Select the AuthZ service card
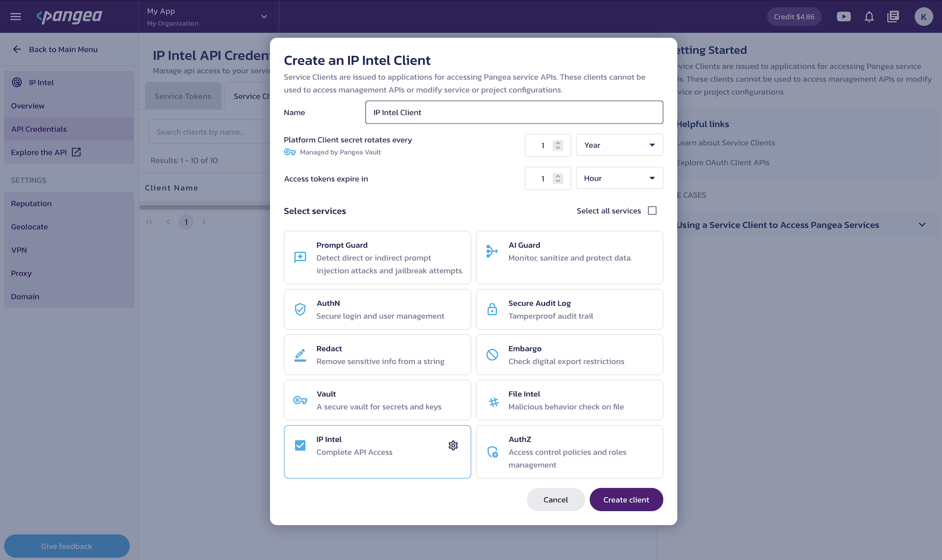The image size is (942, 560). point(569,452)
